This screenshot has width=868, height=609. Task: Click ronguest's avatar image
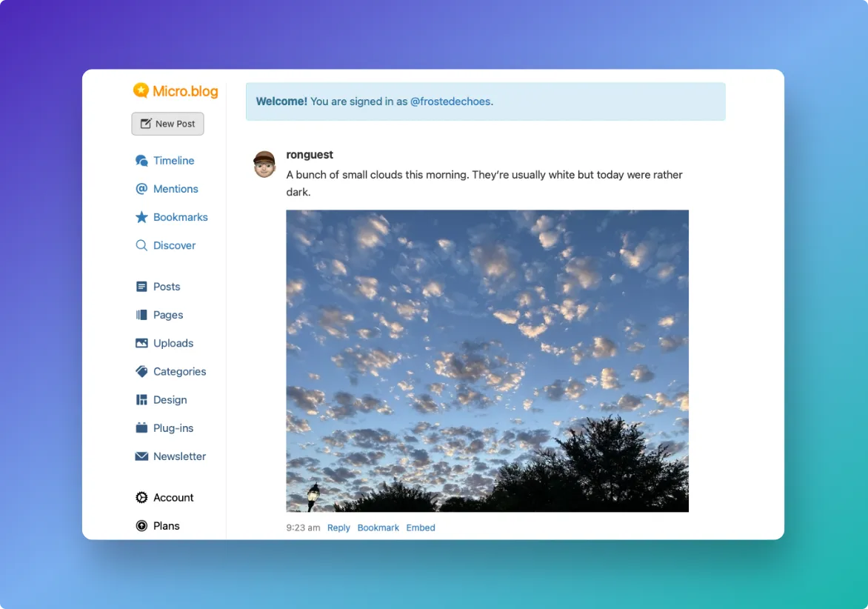tap(264, 164)
